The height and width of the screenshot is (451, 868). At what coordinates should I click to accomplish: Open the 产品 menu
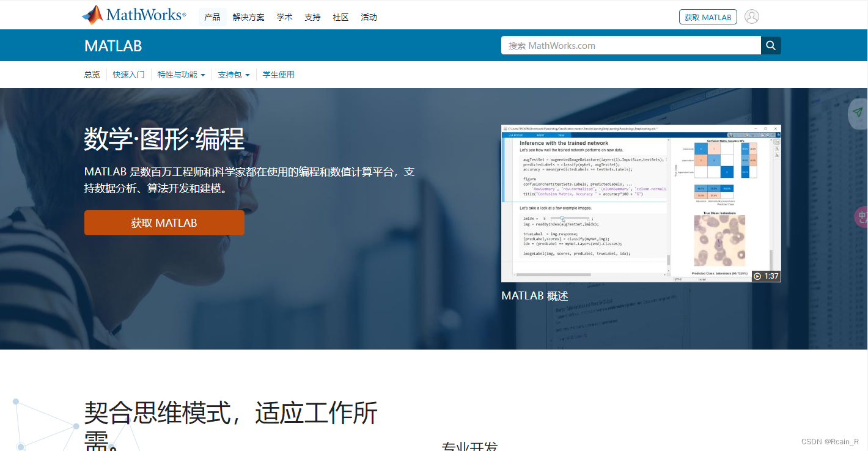[x=213, y=17]
